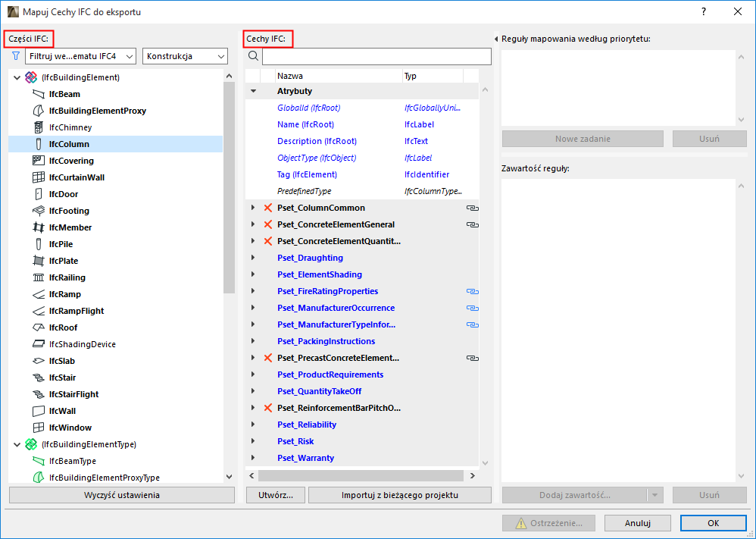
Task: Sort by the Typ column header
Action: pos(433,76)
